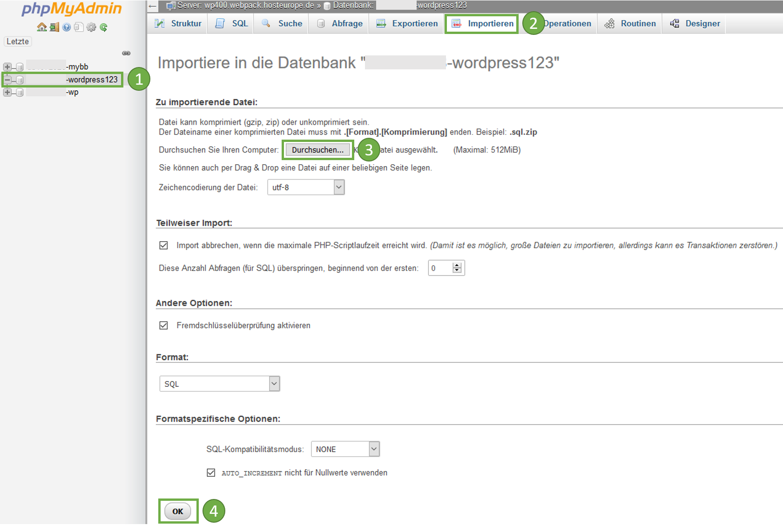The width and height of the screenshot is (783, 532).
Task: Open the blue help question-mark icon
Action: click(x=67, y=27)
